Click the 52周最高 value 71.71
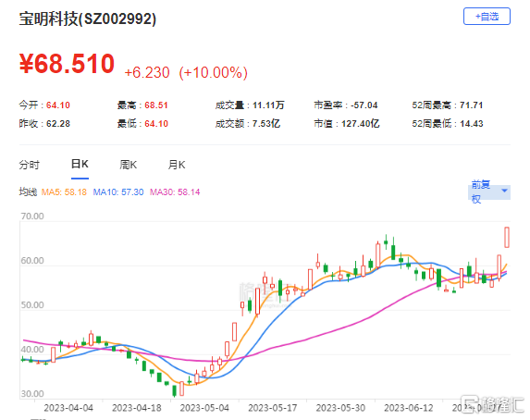Image resolution: width=530 pixels, height=420 pixels. [471, 105]
